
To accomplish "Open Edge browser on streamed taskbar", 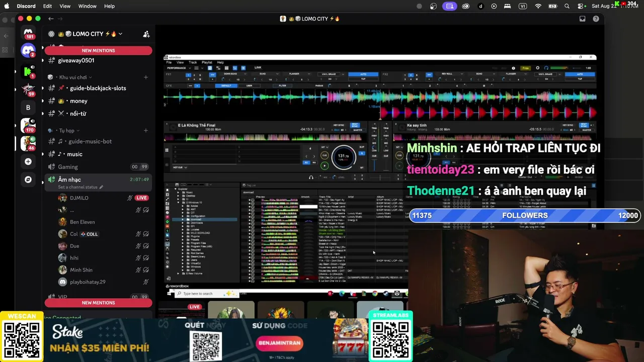I will [x=342, y=294].
